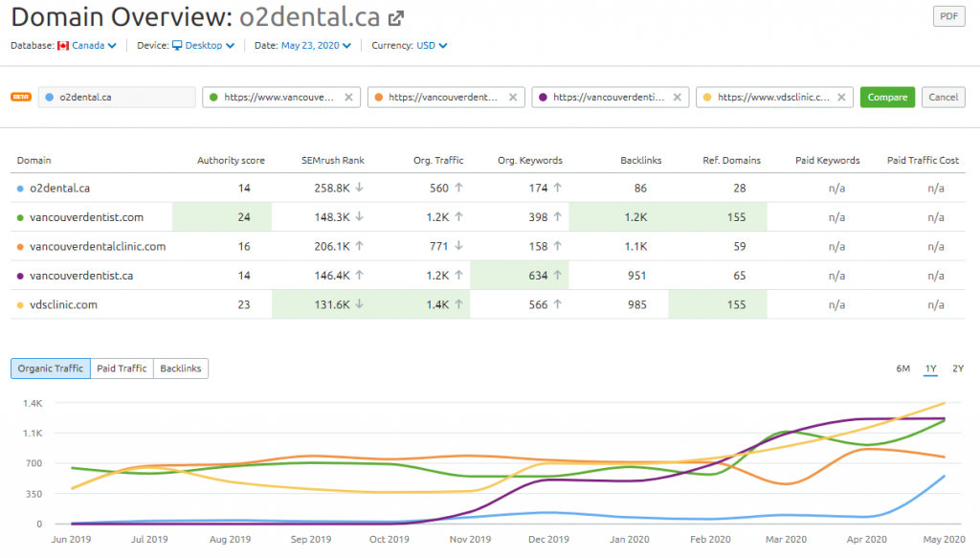Click the Desktop monitor icon
This screenshot has width=980, height=558.
tap(177, 46)
